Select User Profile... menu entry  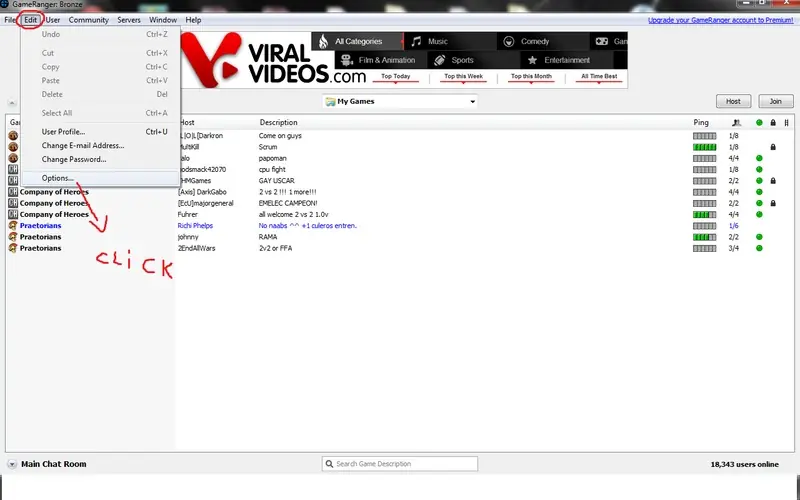tap(101, 132)
